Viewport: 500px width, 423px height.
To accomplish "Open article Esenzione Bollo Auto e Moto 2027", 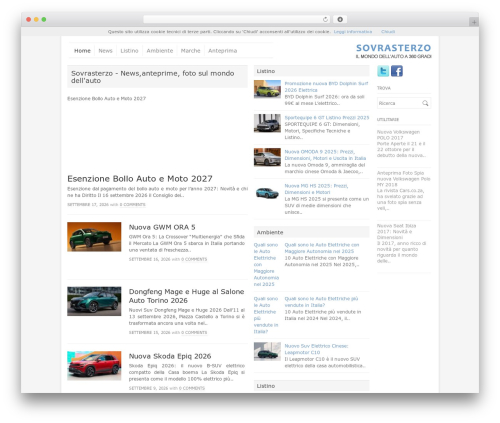I will tap(140, 179).
